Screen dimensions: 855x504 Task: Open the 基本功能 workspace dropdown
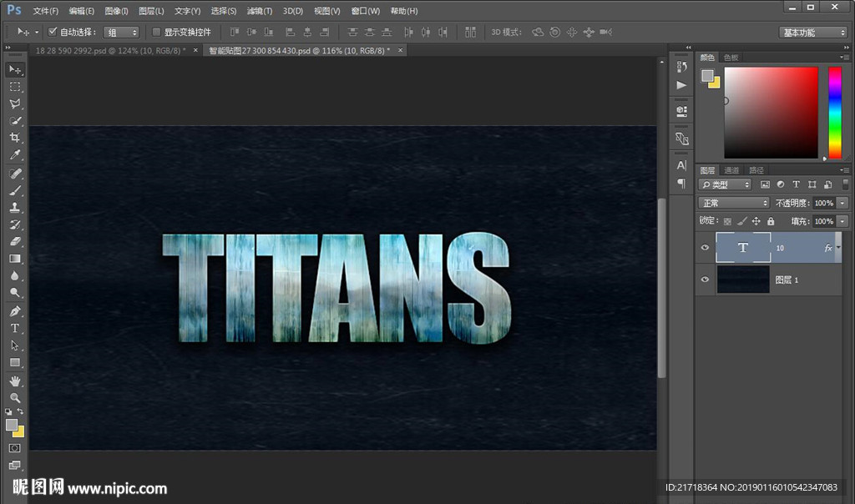[x=813, y=33]
